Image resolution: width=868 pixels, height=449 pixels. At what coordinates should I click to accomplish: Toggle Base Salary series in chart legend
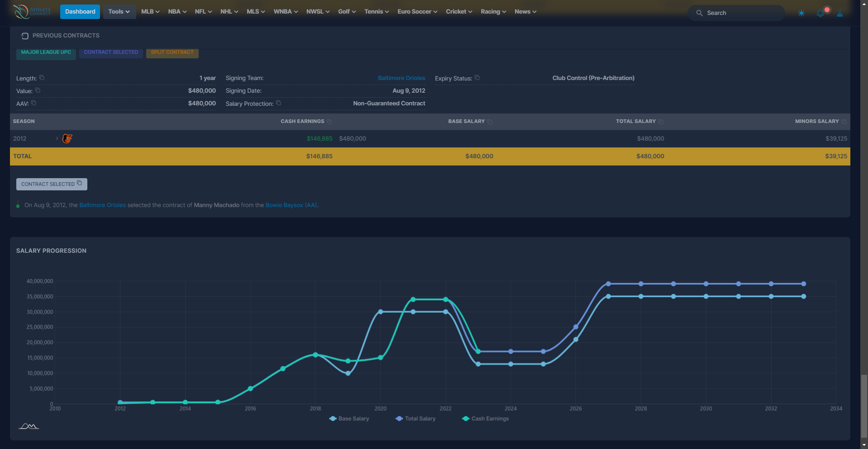[x=349, y=419]
